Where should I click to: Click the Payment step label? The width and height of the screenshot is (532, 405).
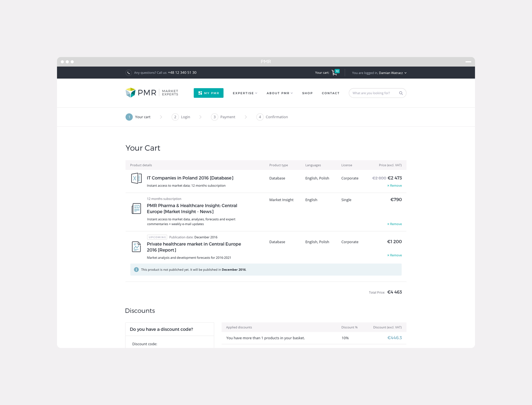click(x=228, y=117)
